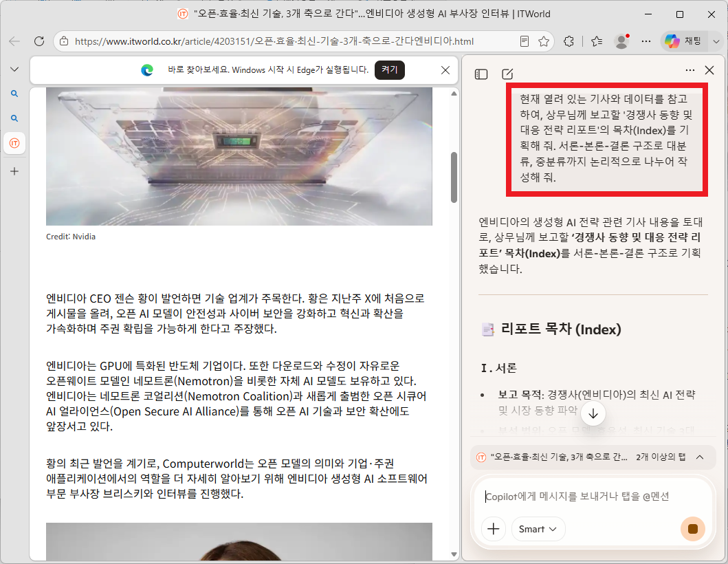
Task: View site information lock icon
Action: pos(65,41)
